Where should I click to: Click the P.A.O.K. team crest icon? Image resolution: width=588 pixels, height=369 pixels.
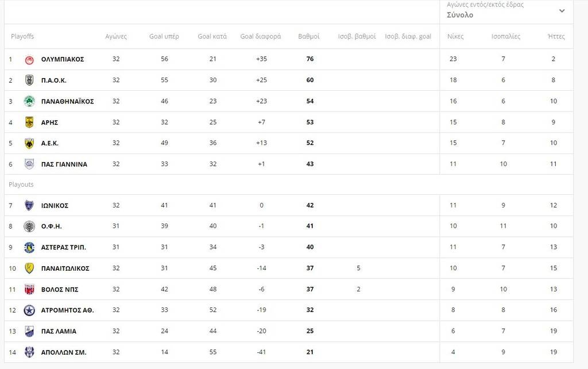point(29,80)
